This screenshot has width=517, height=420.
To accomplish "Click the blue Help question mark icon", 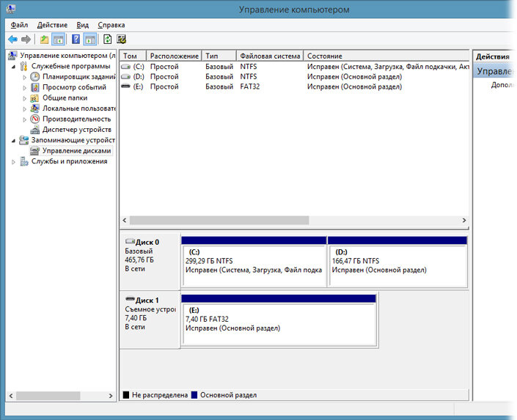I will coord(76,40).
